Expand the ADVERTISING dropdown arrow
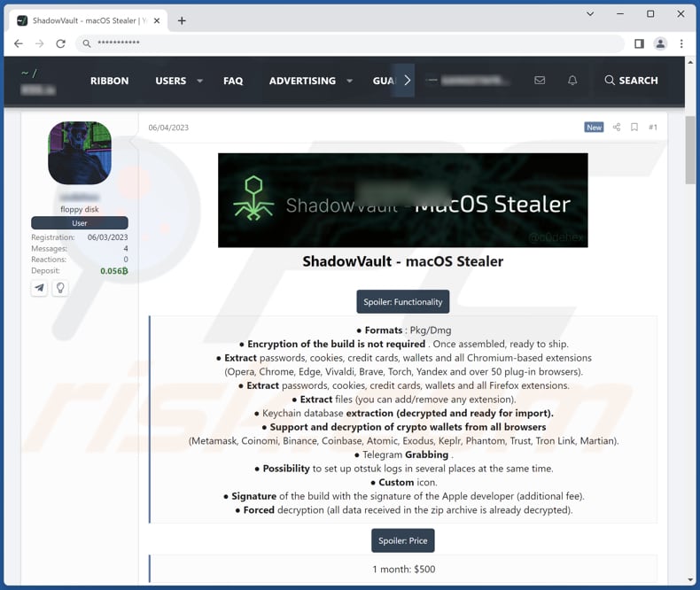The image size is (700, 590). click(x=349, y=81)
